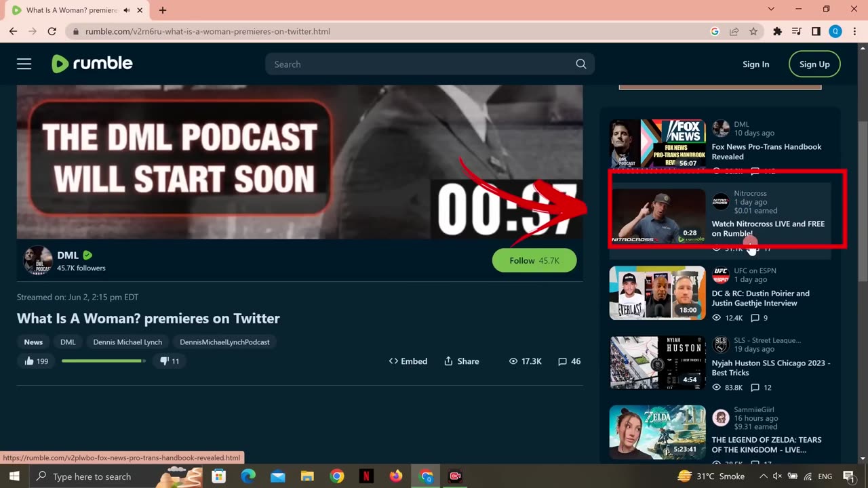Open DC & RC Dustin Poirier title
This screenshot has width=868, height=488.
760,298
